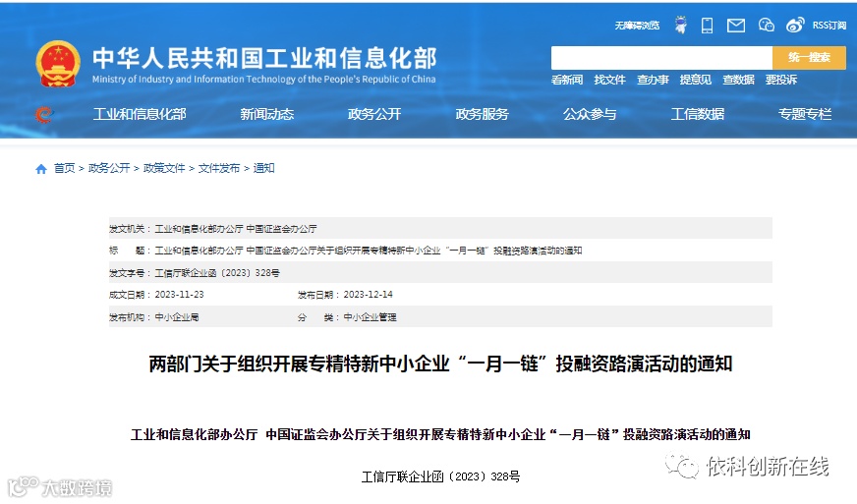The image size is (857, 504).
Task: Click the 分类 中小企业管理 entry
Action: point(347,317)
